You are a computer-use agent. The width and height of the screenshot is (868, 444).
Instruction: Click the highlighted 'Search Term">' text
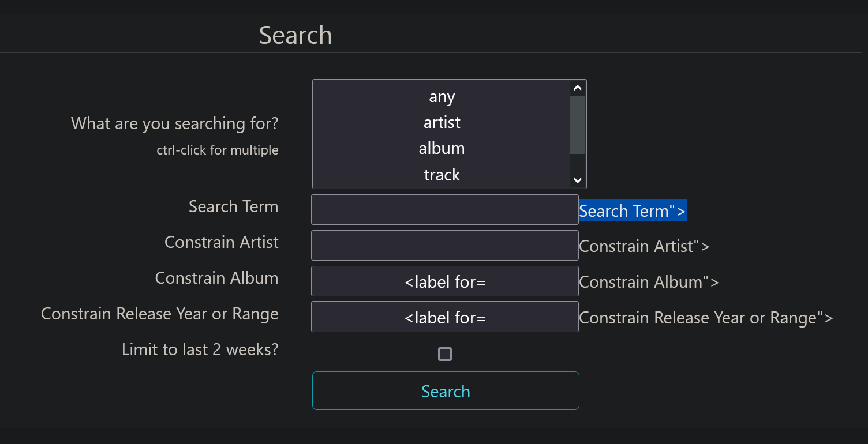(633, 211)
